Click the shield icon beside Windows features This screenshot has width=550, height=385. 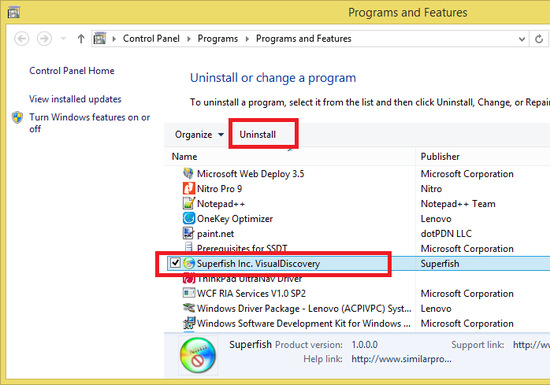point(18,117)
